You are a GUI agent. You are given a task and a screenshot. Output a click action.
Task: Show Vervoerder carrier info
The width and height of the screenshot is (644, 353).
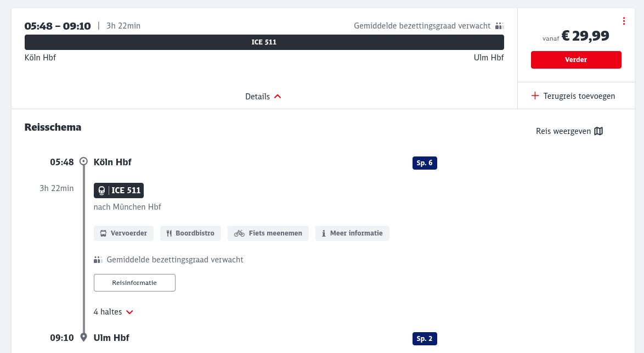coord(123,233)
